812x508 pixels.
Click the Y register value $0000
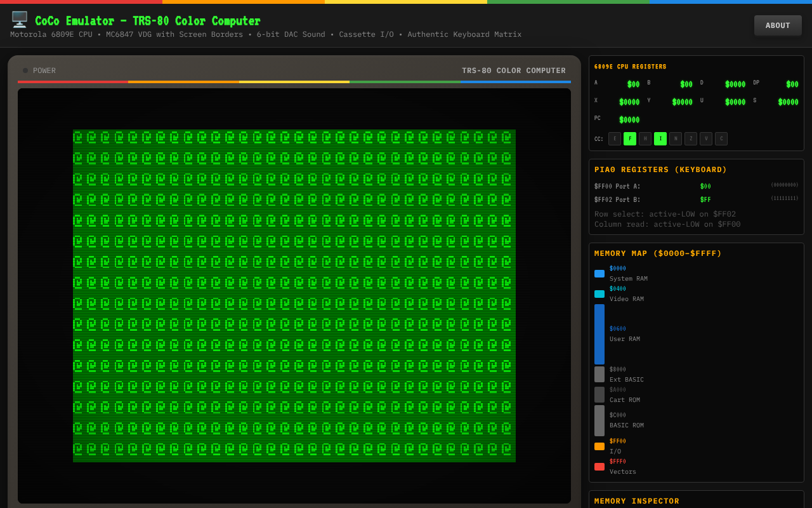pyautogui.click(x=683, y=102)
